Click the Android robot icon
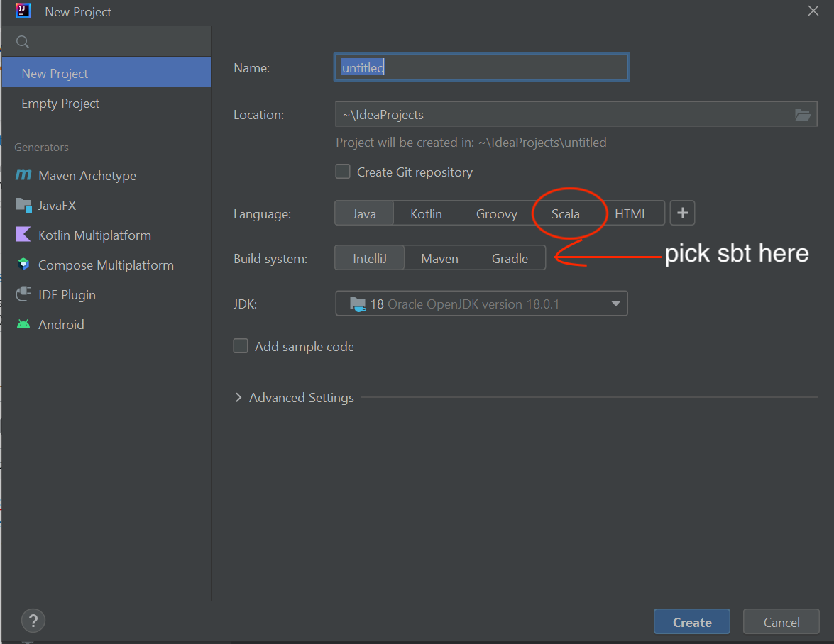 click(23, 324)
